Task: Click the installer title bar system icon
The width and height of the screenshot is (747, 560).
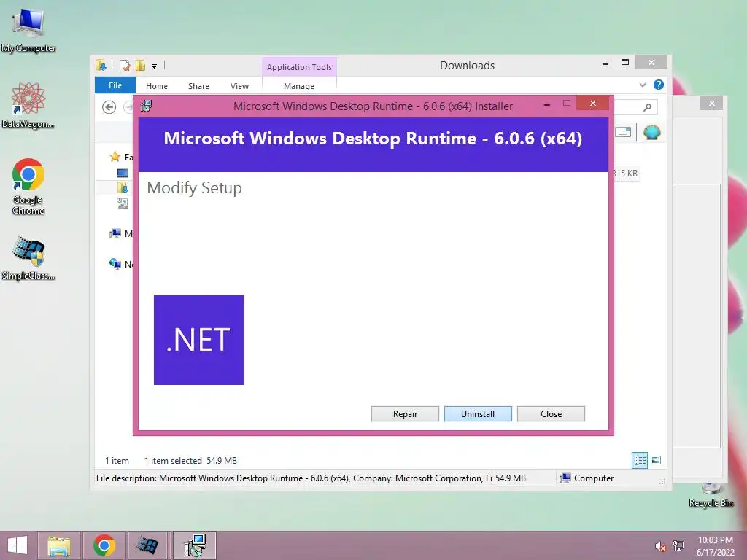Action: [146, 106]
